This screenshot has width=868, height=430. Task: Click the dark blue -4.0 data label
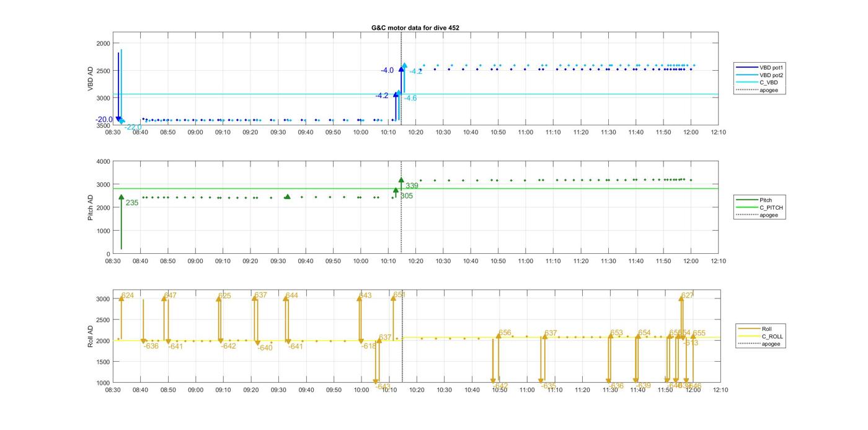[x=387, y=71]
